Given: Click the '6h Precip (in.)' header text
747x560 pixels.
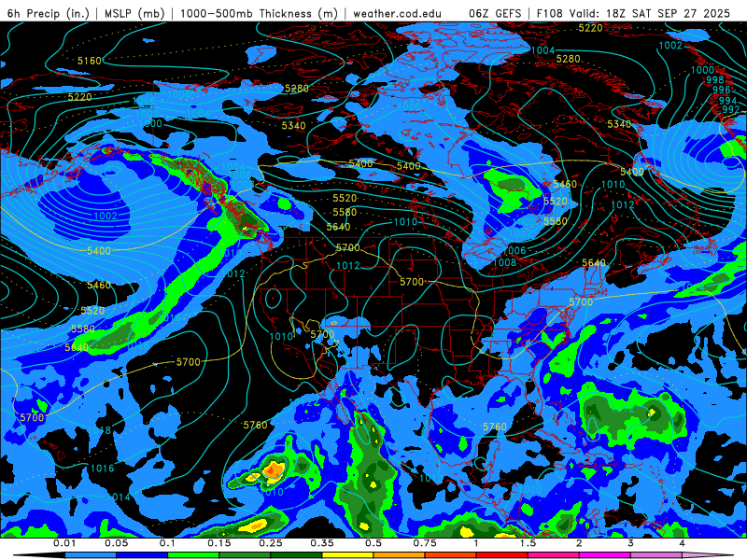Looking at the screenshot, I should (49, 13).
